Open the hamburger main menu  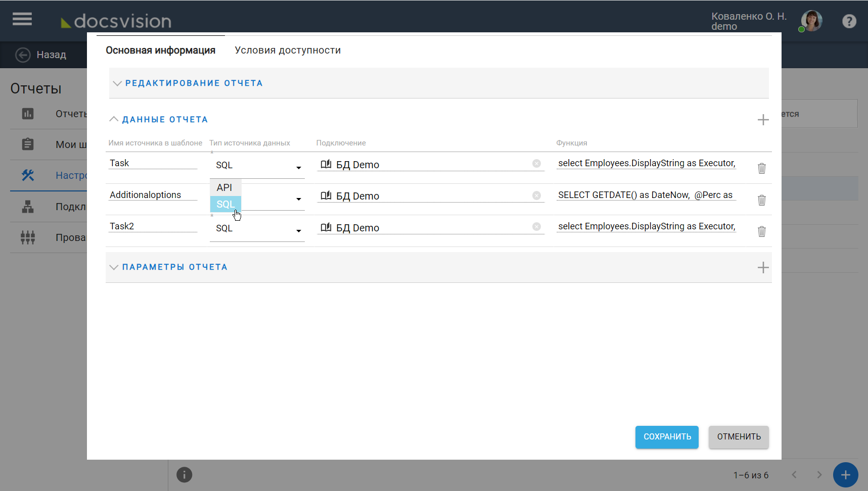click(22, 19)
